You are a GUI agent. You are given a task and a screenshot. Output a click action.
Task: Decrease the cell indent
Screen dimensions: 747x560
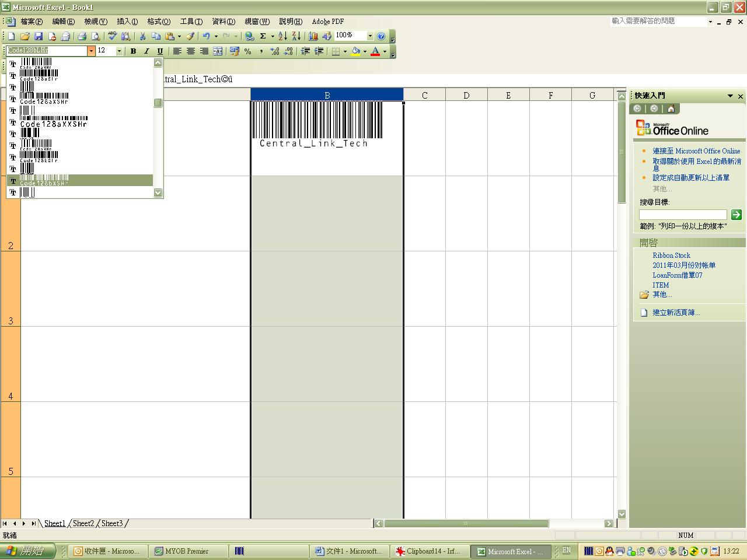pyautogui.click(x=305, y=51)
